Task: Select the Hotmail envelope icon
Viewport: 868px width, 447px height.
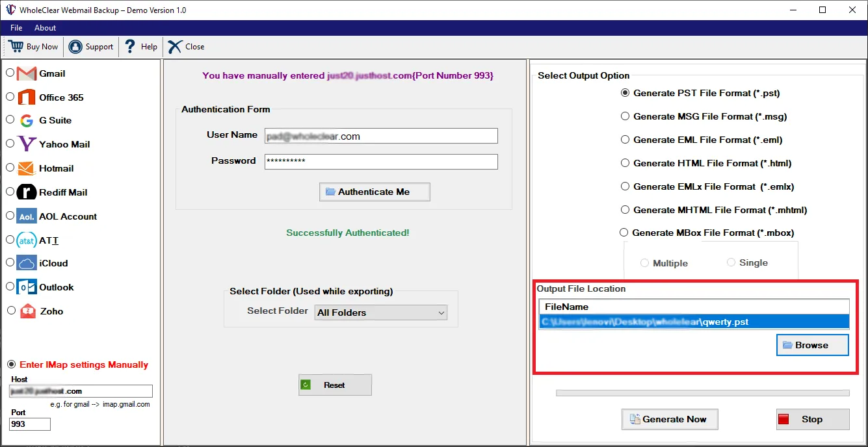Action: 26,168
